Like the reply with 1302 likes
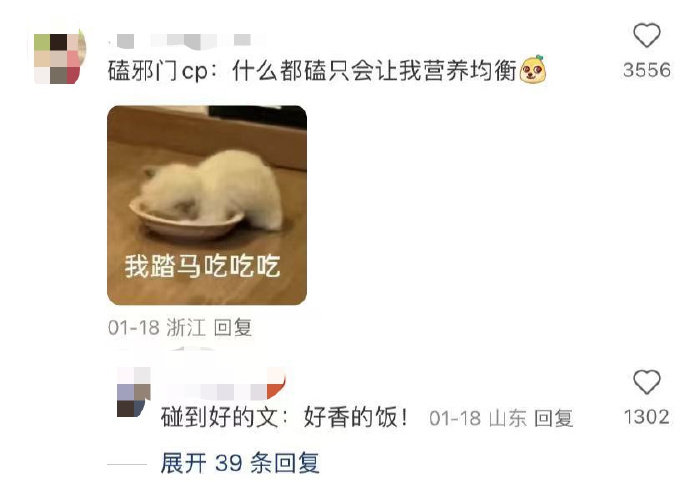Screen dimensions: 690x496 coord(646,382)
